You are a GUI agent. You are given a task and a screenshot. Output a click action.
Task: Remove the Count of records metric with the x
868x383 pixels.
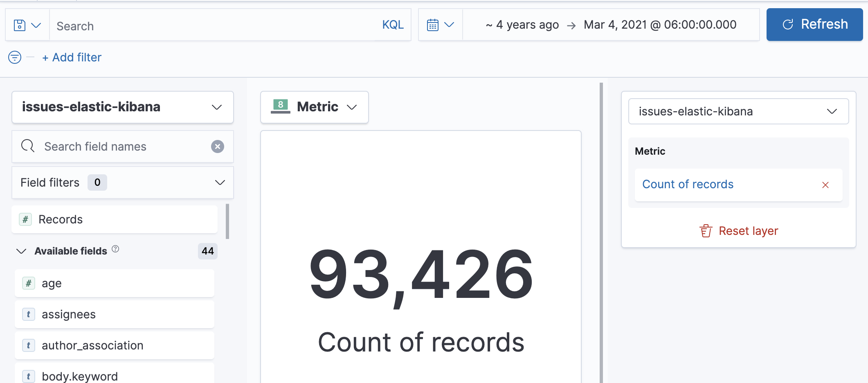pyautogui.click(x=825, y=185)
